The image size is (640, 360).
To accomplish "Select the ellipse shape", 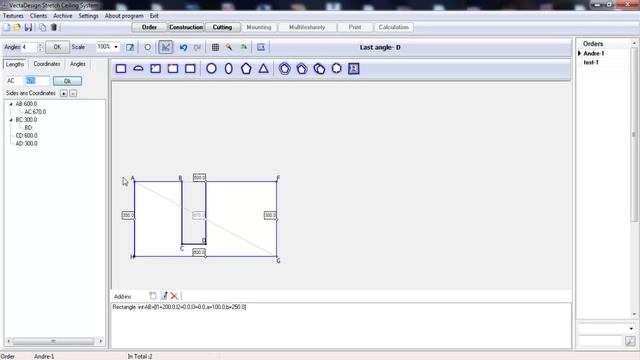I will tap(229, 69).
